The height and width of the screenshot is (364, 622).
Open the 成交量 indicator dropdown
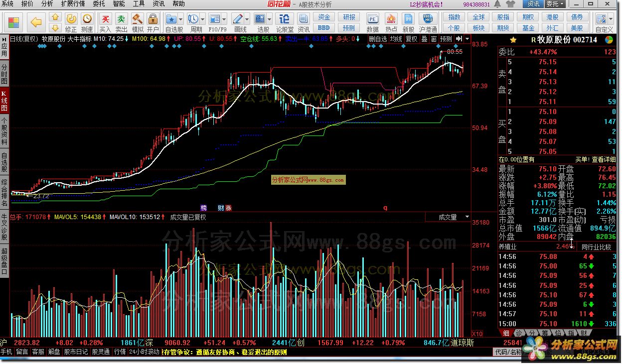tap(467, 217)
